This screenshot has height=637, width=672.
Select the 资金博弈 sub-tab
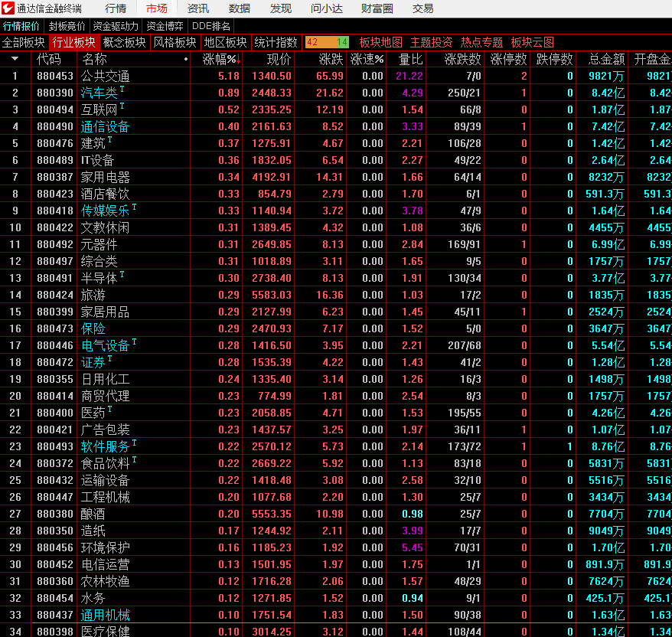point(165,26)
